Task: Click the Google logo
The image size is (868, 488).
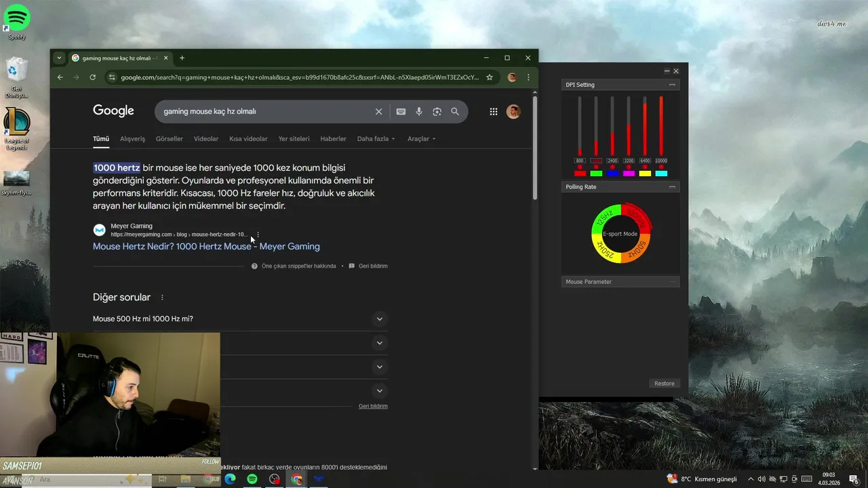Action: point(113,111)
